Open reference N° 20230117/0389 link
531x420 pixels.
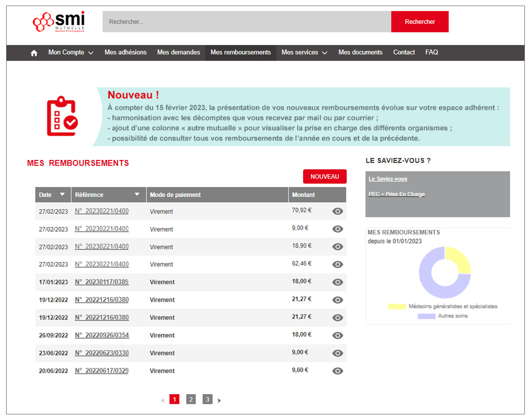102,282
